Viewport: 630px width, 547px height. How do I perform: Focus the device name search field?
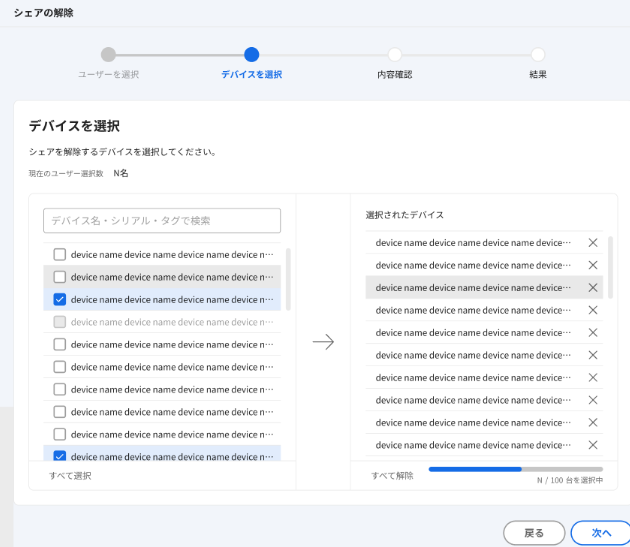click(162, 220)
